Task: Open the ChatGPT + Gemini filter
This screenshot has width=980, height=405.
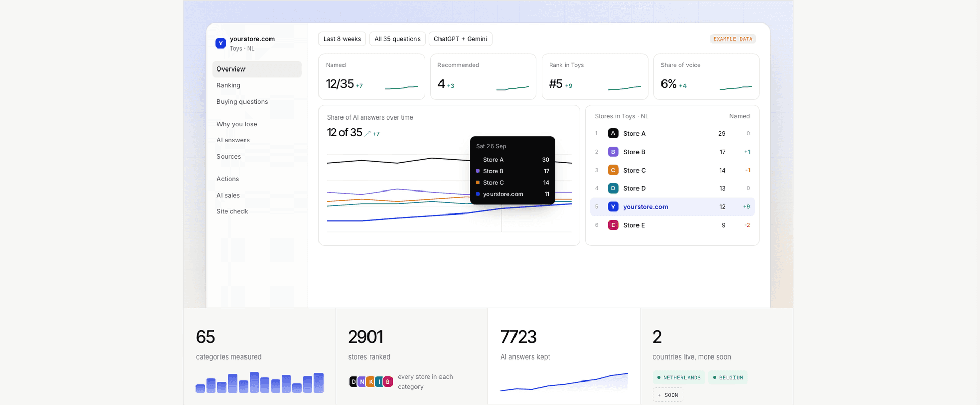Action: (x=460, y=39)
